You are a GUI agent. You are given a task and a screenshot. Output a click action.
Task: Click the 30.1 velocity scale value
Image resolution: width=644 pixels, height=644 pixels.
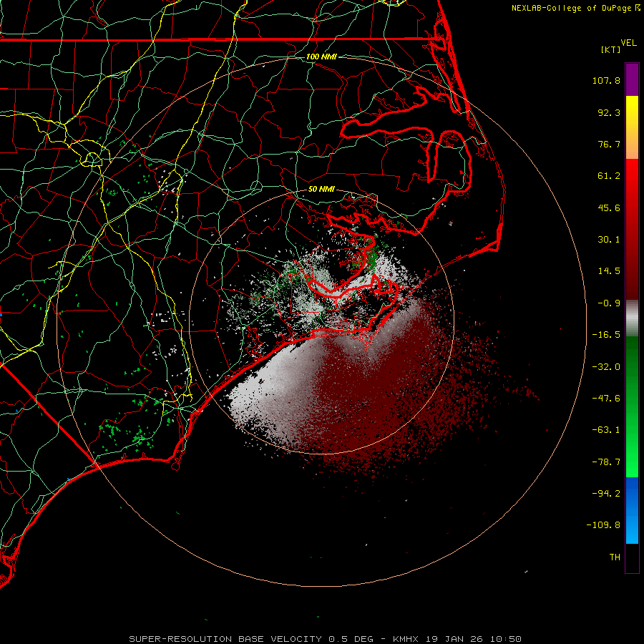(x=609, y=240)
